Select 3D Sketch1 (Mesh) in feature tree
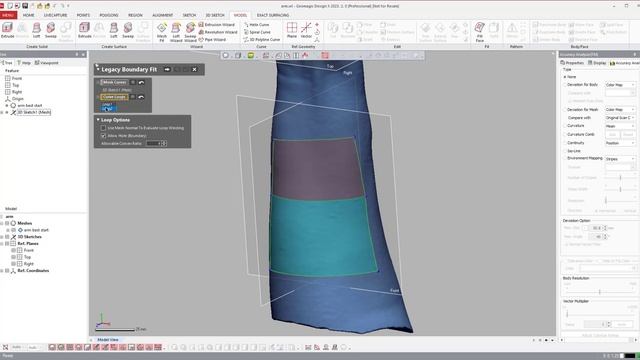This screenshot has height=360, width=640. pyautogui.click(x=34, y=112)
